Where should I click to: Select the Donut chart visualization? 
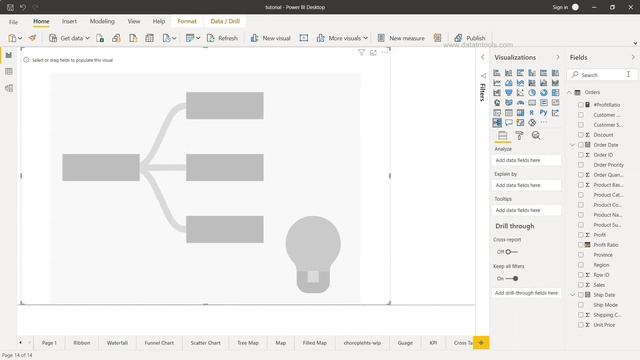click(x=544, y=93)
